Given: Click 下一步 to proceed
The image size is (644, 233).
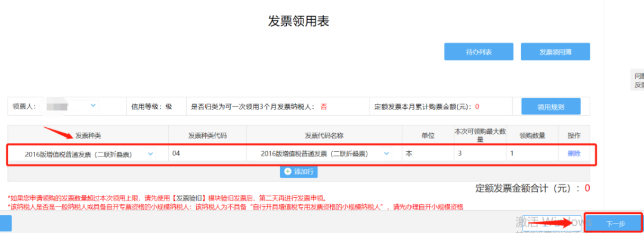Looking at the screenshot, I should click(x=615, y=223).
